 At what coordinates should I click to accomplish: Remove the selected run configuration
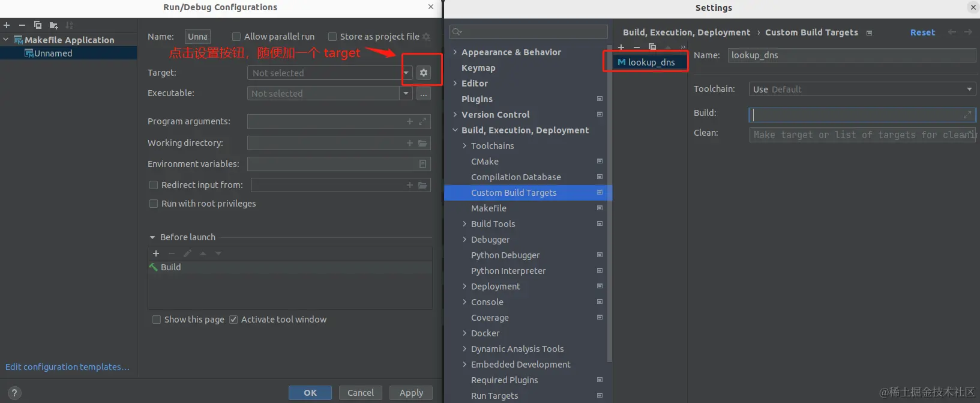(22, 25)
